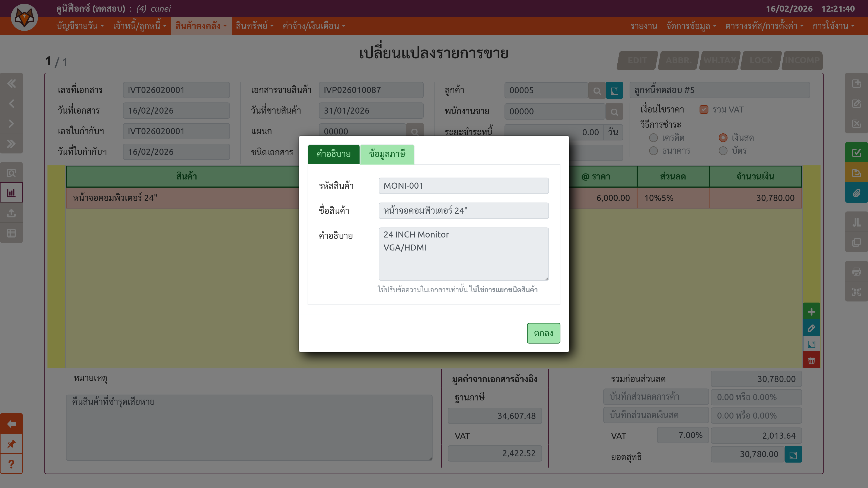The width and height of the screenshot is (868, 488).
Task: Click the chart icon in left sidebar
Action: (x=11, y=193)
